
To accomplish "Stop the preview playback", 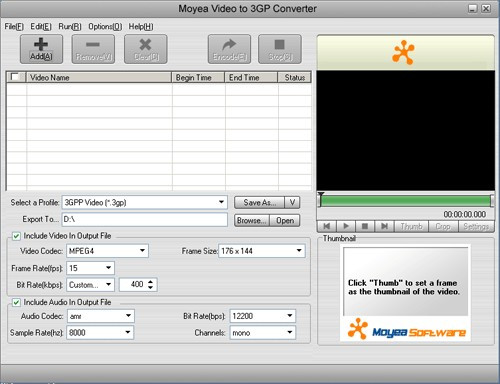I will coord(365,226).
